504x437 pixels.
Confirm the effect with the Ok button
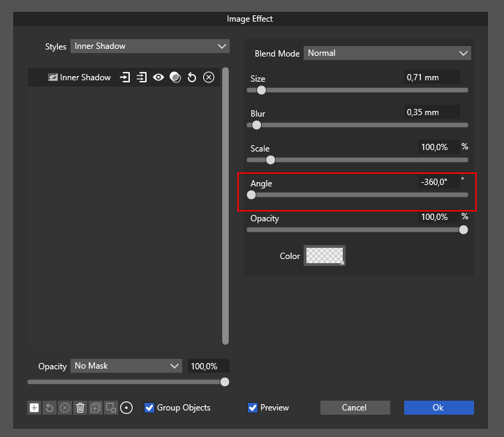click(x=438, y=408)
